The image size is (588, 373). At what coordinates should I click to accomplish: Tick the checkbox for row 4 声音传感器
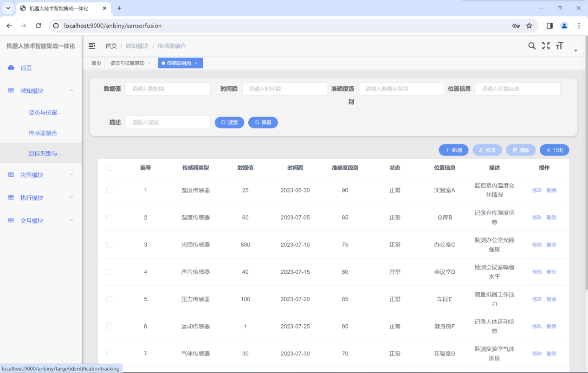point(109,272)
